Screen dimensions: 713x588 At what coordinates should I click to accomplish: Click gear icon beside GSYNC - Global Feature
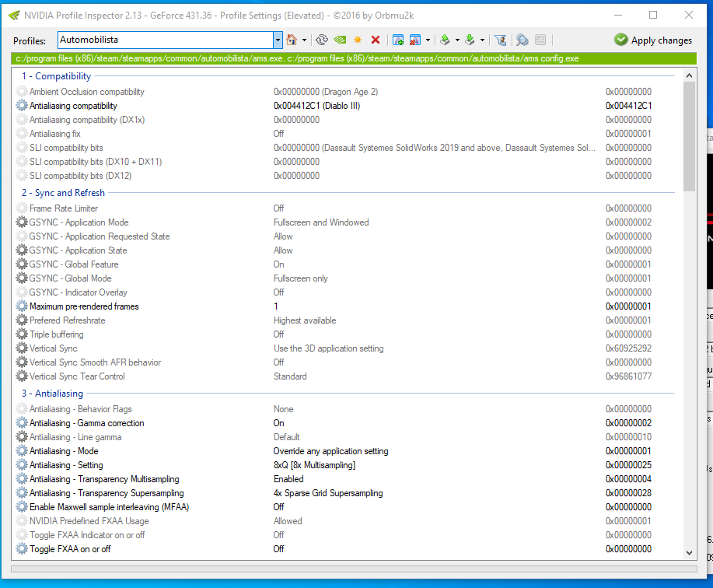[22, 264]
